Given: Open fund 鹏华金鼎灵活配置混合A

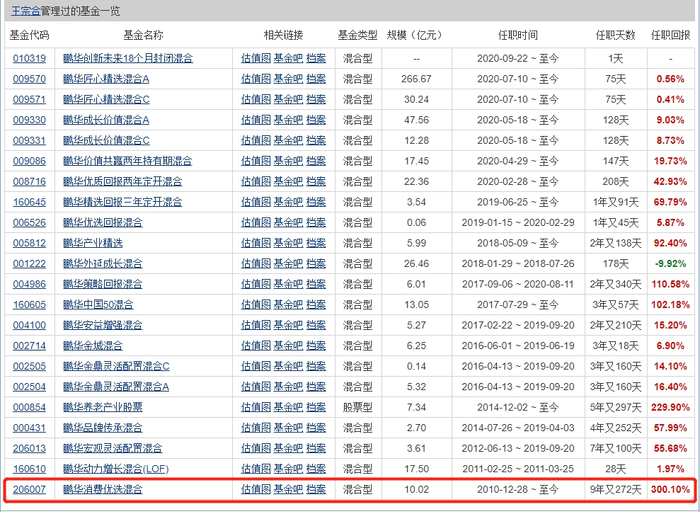Looking at the screenshot, I should (116, 387).
